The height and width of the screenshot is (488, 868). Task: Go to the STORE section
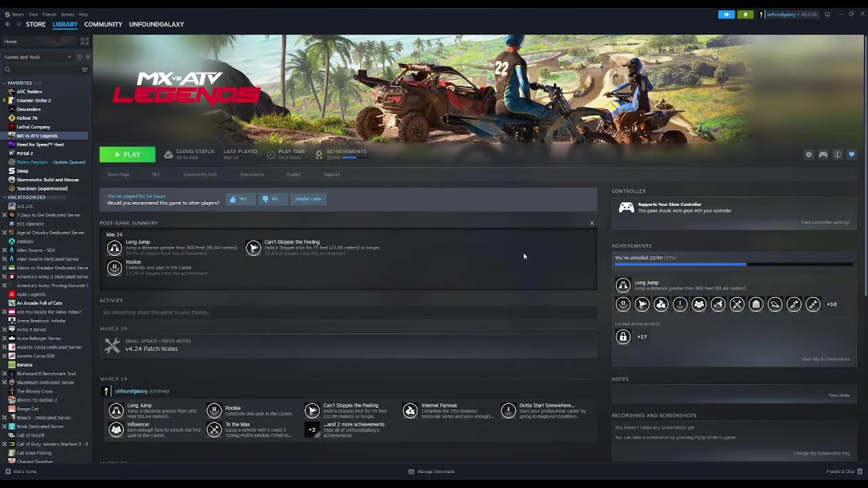(x=35, y=24)
